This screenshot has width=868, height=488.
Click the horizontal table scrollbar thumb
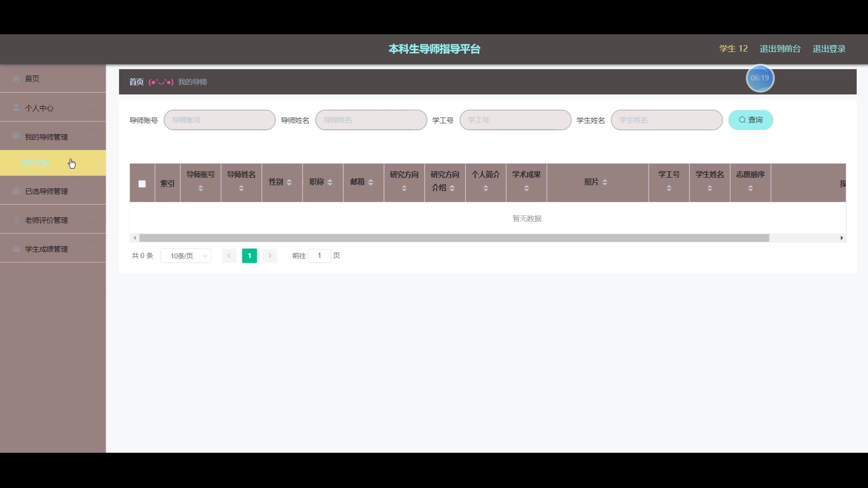(x=454, y=238)
